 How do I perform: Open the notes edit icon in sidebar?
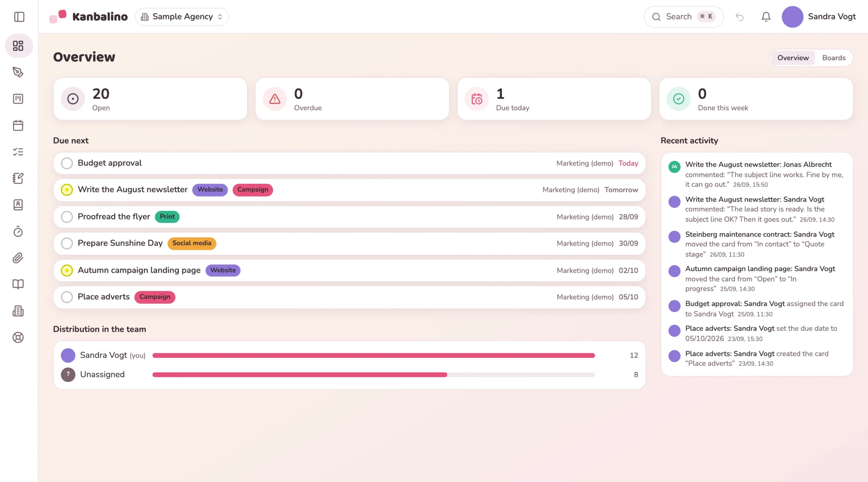pos(18,178)
